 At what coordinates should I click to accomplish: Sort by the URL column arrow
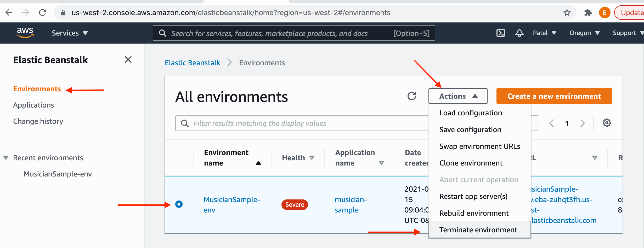(595, 158)
